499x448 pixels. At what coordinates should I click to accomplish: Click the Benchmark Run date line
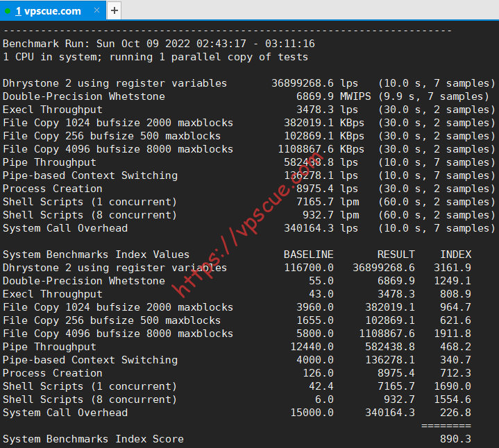pyautogui.click(x=159, y=44)
